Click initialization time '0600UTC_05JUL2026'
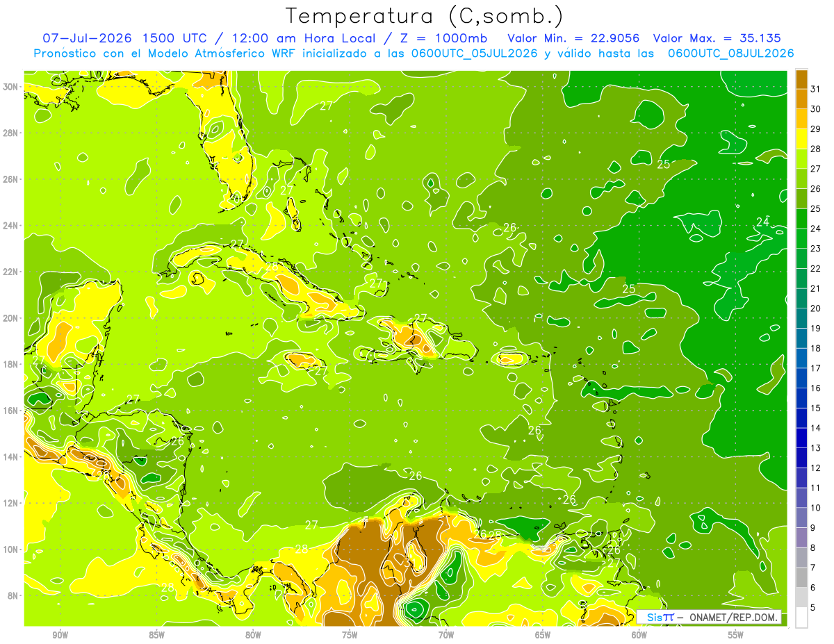 [475, 53]
